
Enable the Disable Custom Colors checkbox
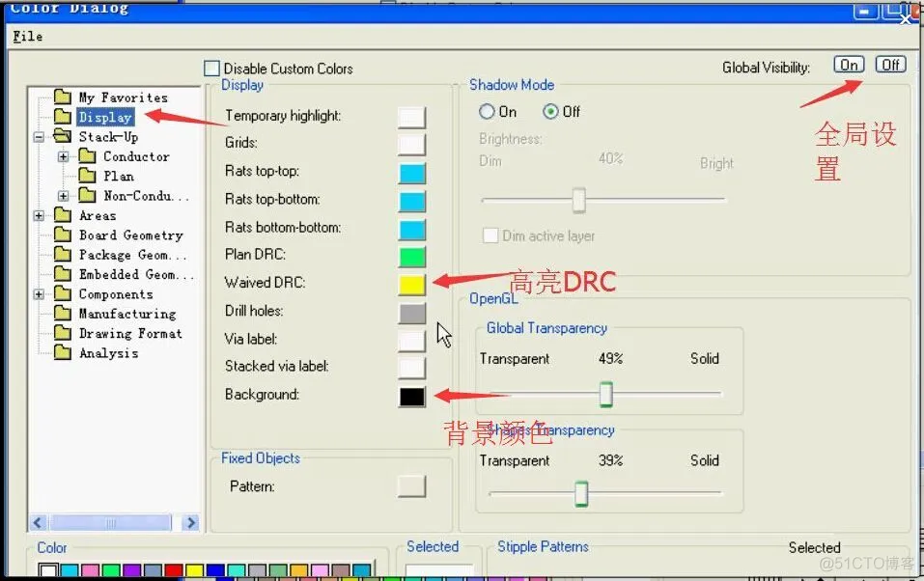point(211,69)
